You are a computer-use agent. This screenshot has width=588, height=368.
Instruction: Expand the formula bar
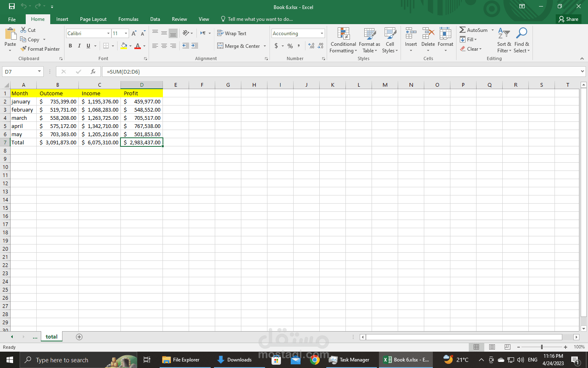582,72
